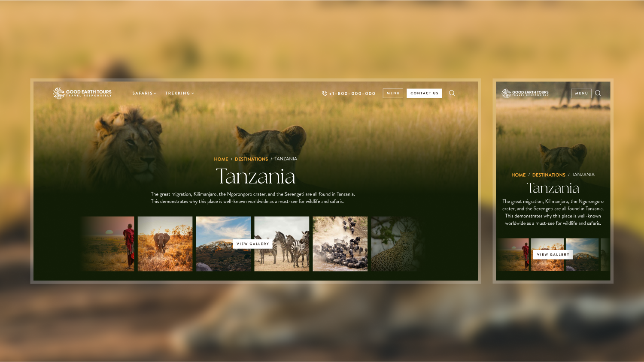This screenshot has width=644, height=362.
Task: Open the MENU button in desktop header
Action: (393, 93)
